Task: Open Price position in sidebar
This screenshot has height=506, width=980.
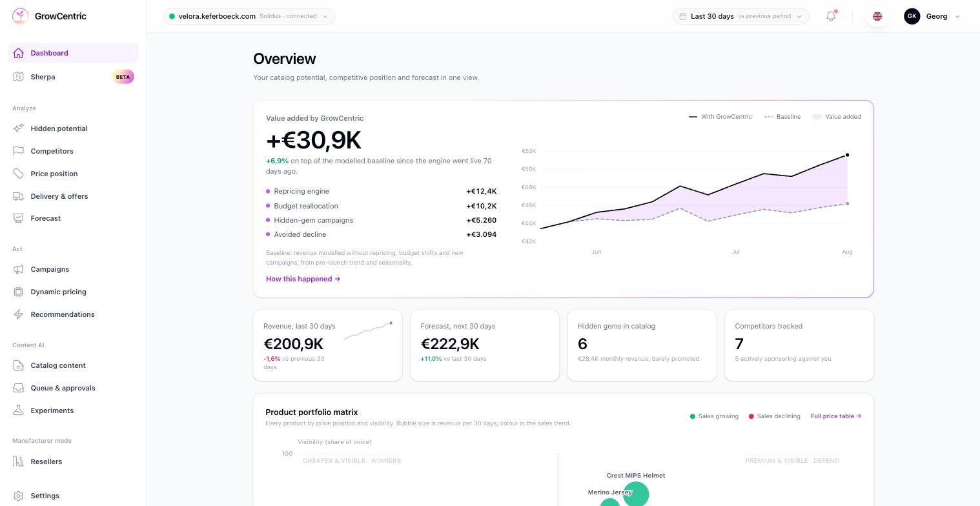Action: point(74,174)
